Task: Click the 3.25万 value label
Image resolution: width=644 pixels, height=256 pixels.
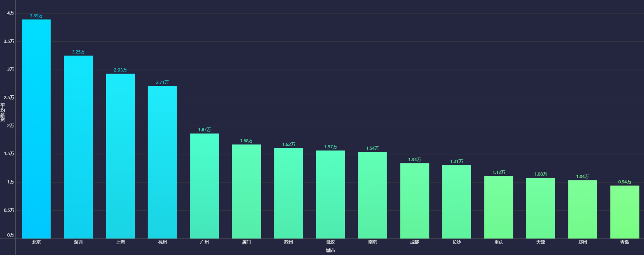Action: [x=78, y=52]
